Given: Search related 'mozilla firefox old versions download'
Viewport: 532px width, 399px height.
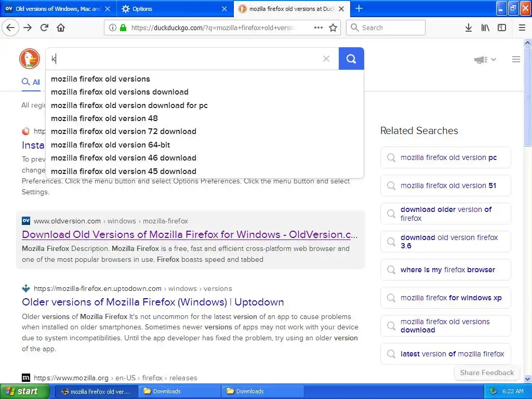Looking at the screenshot, I should click(445, 326).
